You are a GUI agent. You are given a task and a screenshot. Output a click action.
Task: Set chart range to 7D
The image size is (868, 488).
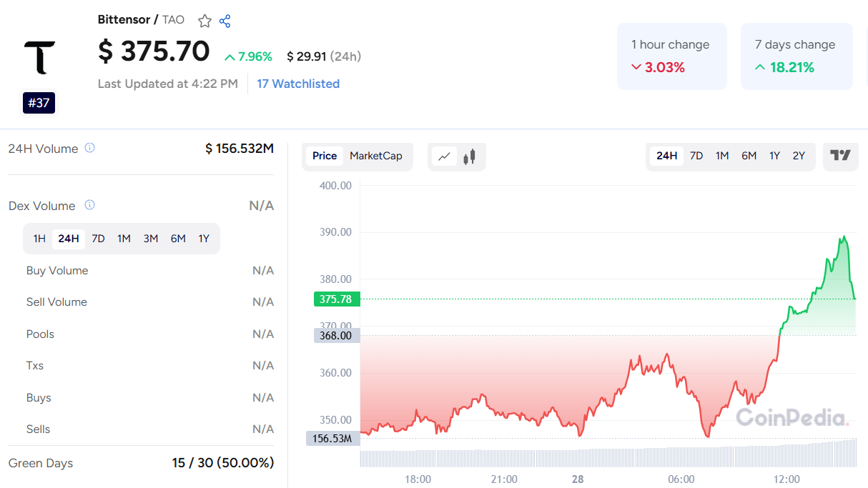pyautogui.click(x=696, y=156)
